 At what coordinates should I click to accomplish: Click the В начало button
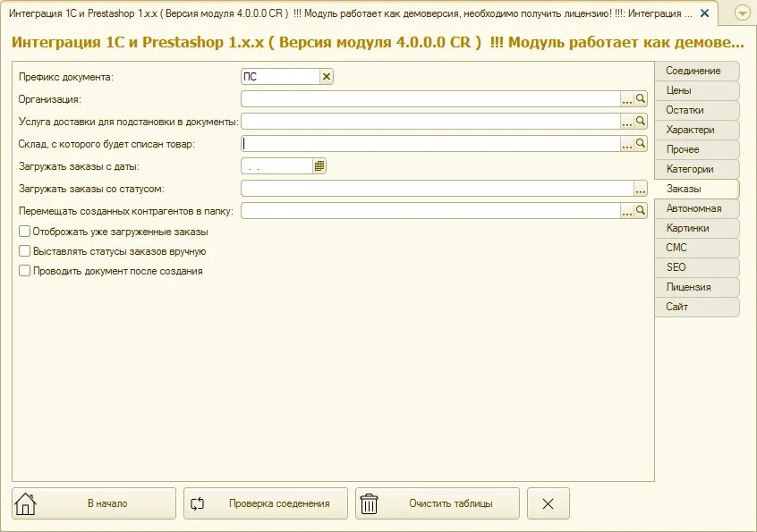pos(94,503)
